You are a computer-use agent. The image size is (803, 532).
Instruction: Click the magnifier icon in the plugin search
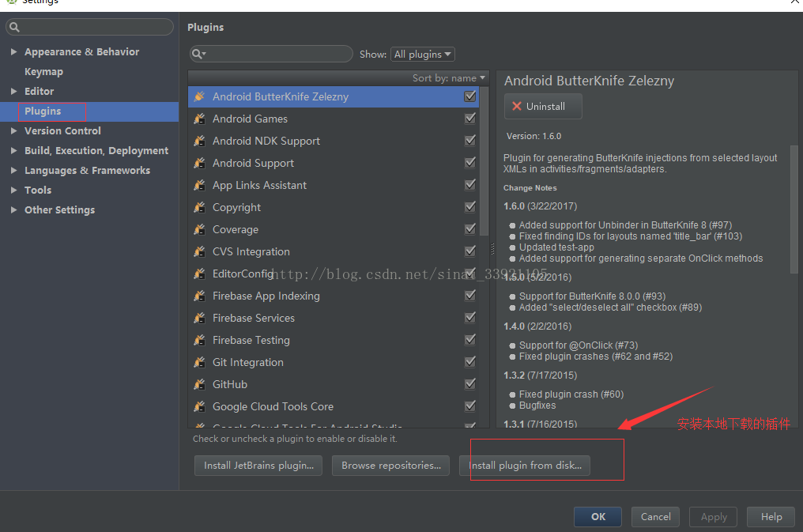[x=198, y=54]
